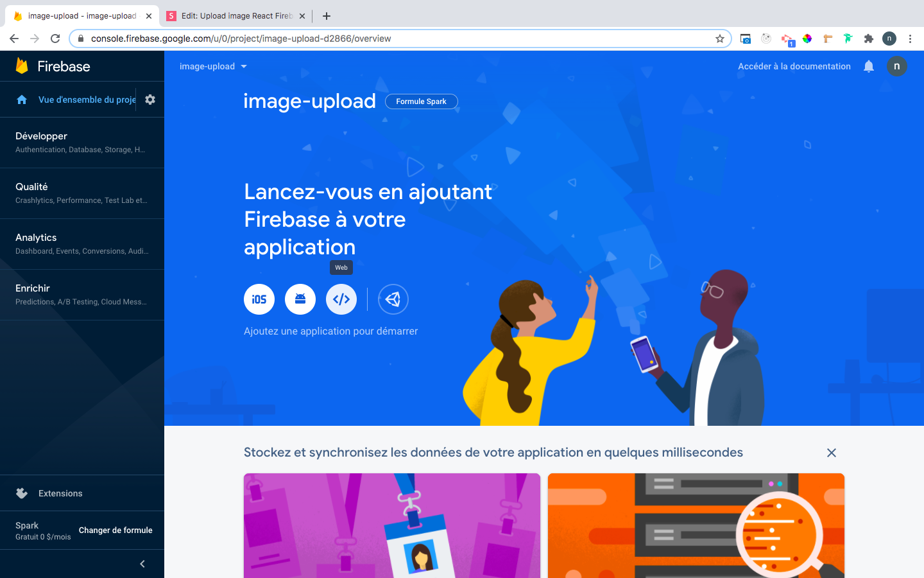This screenshot has height=578, width=924.
Task: Click the image-upload project title
Action: 309,101
